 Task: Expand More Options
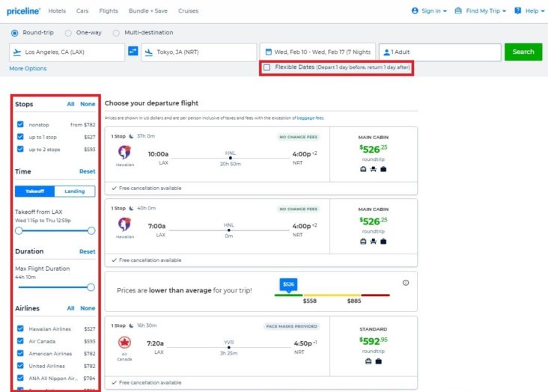(28, 69)
